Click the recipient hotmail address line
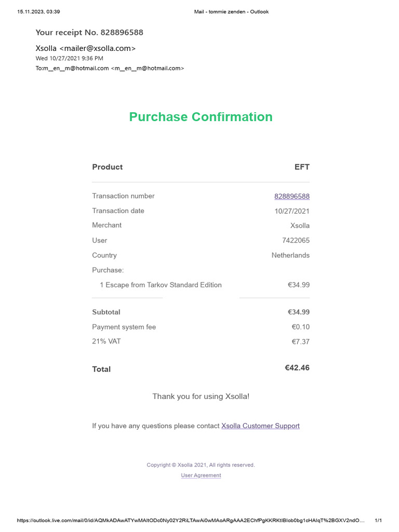Image resolution: width=399 pixels, height=532 pixels. [110, 68]
